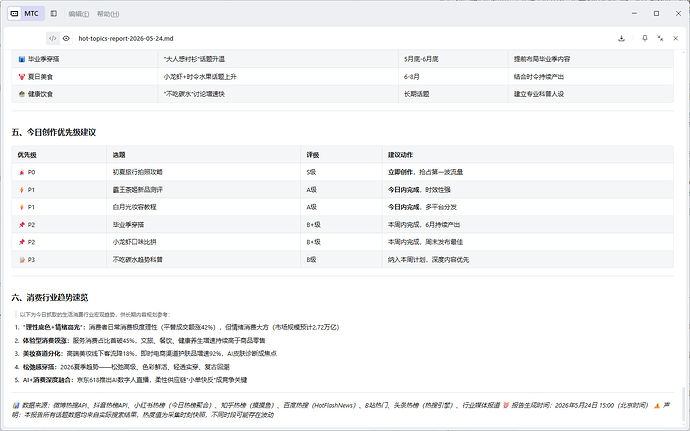The width and height of the screenshot is (690, 431).
Task: Open the 帮助(H) menu
Action: [x=108, y=14]
